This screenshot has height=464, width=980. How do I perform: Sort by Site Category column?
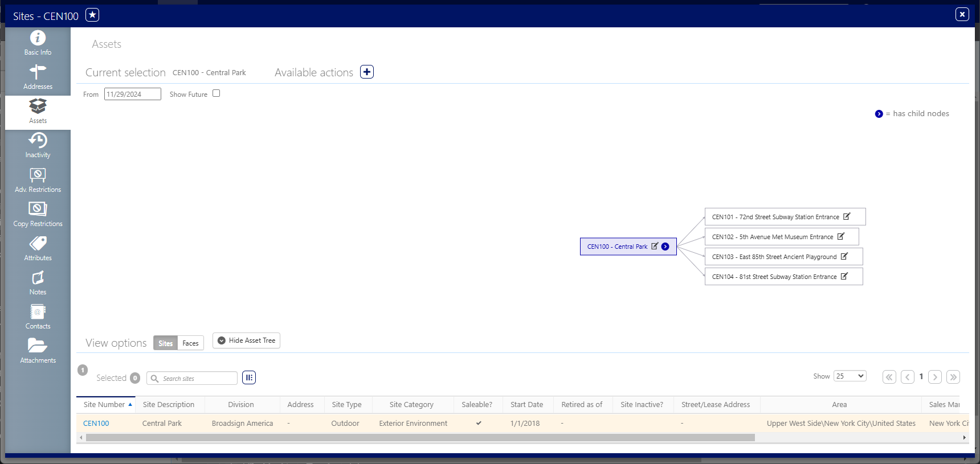(x=412, y=405)
